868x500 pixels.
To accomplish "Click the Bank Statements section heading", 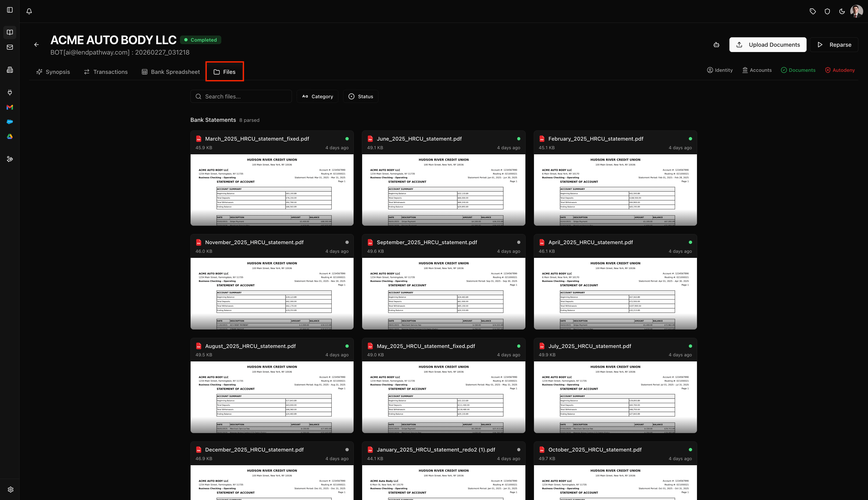I will pyautogui.click(x=213, y=120).
